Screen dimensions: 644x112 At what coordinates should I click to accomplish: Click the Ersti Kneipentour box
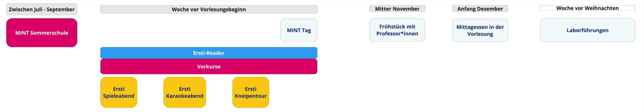(x=251, y=92)
